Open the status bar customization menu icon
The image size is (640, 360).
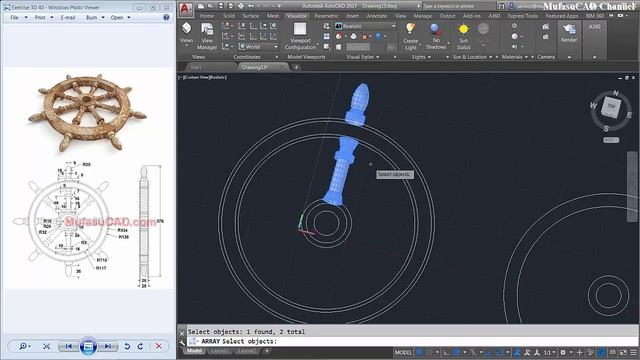(633, 352)
